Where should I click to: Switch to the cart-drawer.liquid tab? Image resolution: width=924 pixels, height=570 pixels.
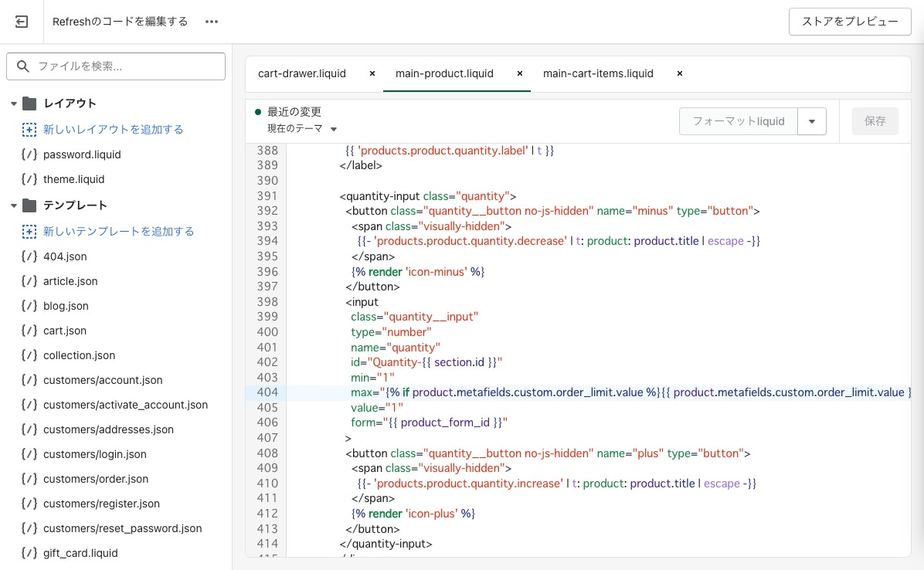(302, 73)
